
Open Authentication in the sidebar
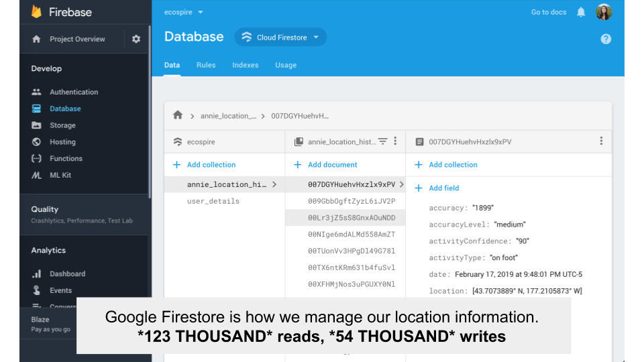pyautogui.click(x=74, y=92)
